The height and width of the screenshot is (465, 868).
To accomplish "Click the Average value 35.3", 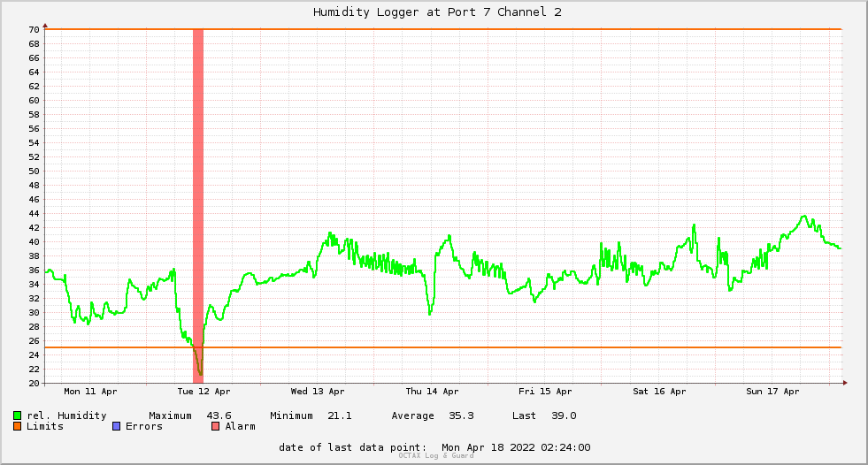I will pyautogui.click(x=461, y=415).
